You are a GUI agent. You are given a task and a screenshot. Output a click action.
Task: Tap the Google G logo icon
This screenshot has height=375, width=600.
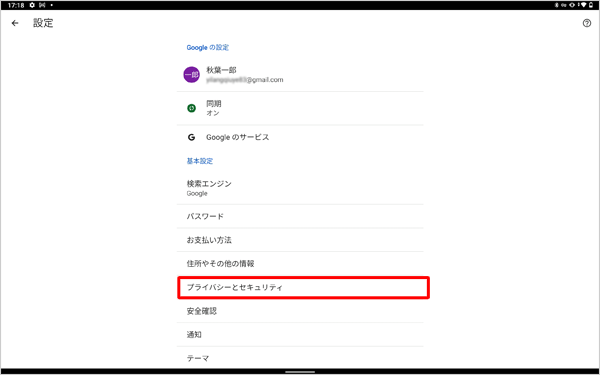tap(191, 137)
